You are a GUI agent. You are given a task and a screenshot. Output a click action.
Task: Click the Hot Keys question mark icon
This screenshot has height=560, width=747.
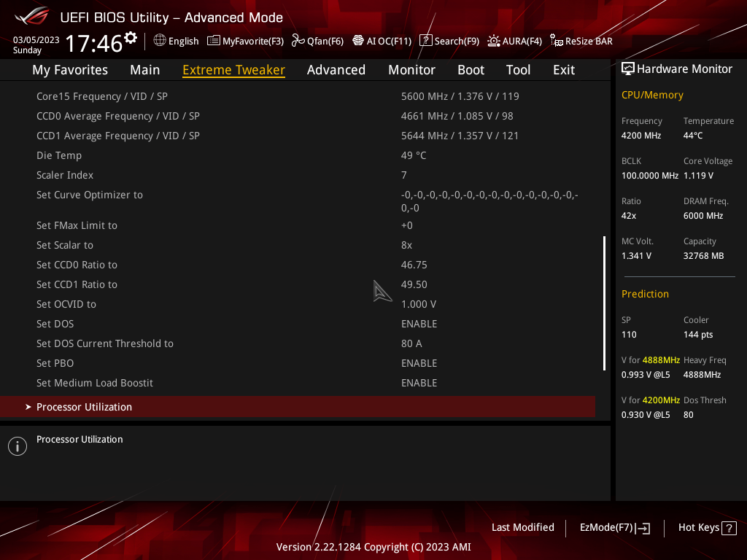(729, 528)
